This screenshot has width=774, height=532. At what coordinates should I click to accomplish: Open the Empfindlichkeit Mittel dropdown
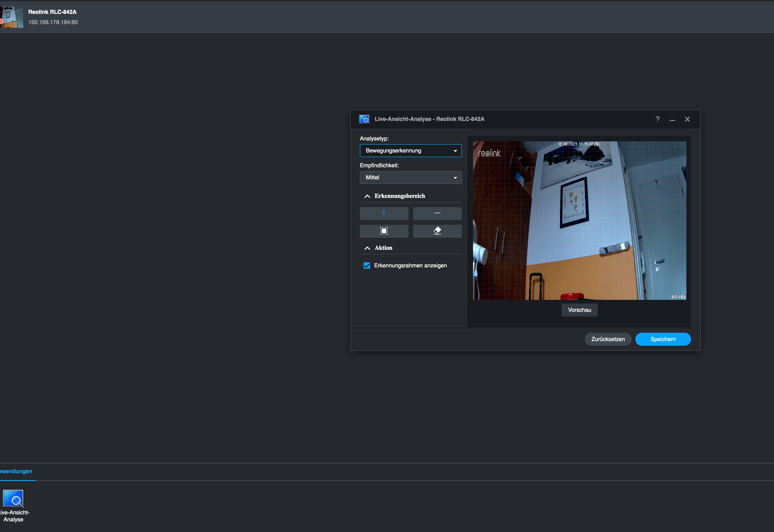click(410, 178)
